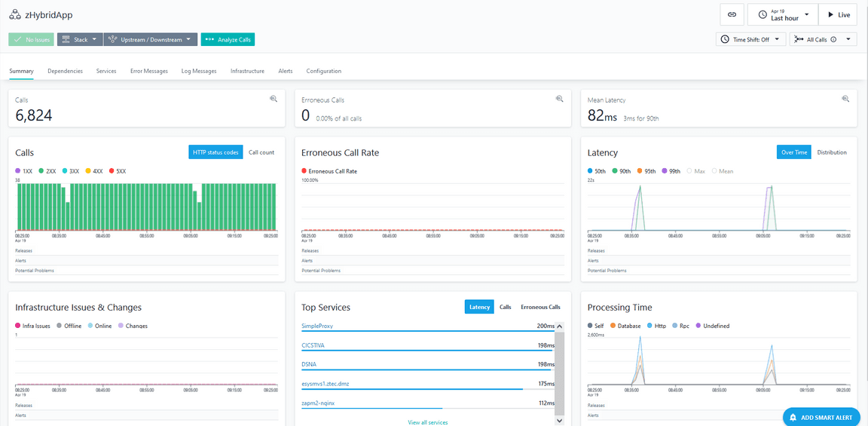Open the Infrastructure tab
Screen dimensions: 868x426
[x=247, y=71]
